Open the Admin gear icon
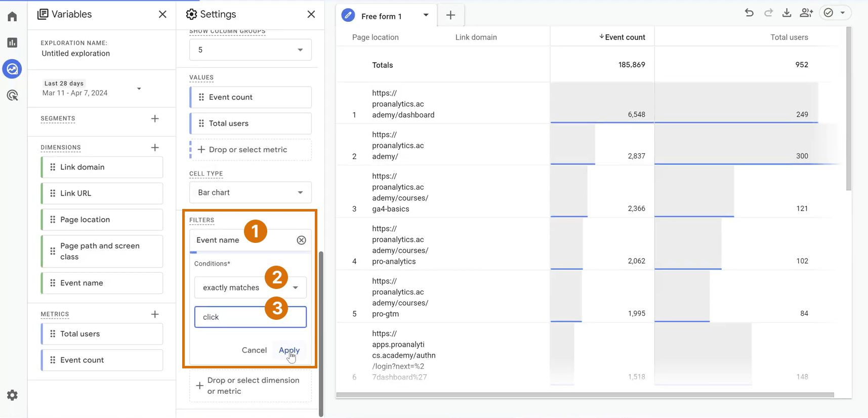The height and width of the screenshot is (418, 868). point(13,395)
